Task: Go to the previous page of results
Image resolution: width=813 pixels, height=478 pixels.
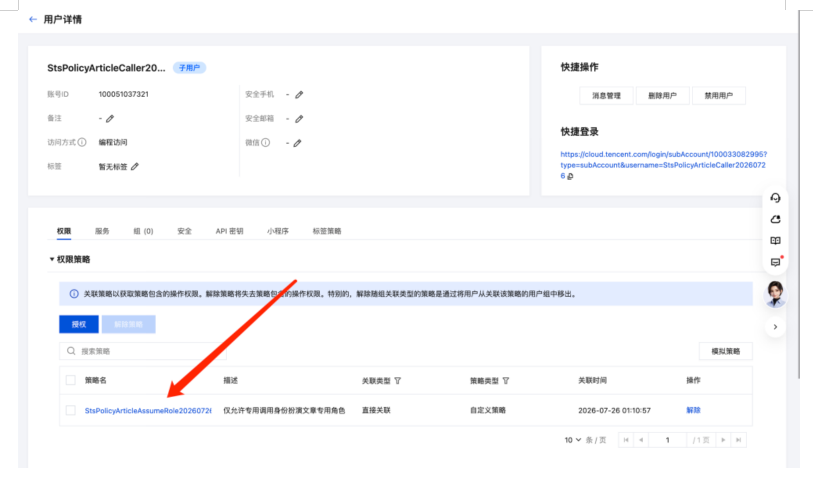Action: (641, 440)
